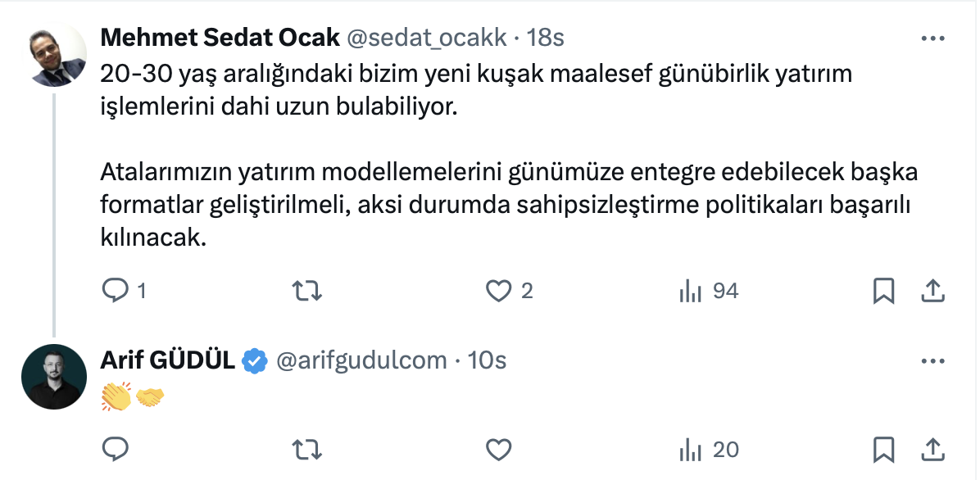The image size is (980, 480).
Task: Like Arif GÜDÜL's reply
Action: [x=498, y=449]
